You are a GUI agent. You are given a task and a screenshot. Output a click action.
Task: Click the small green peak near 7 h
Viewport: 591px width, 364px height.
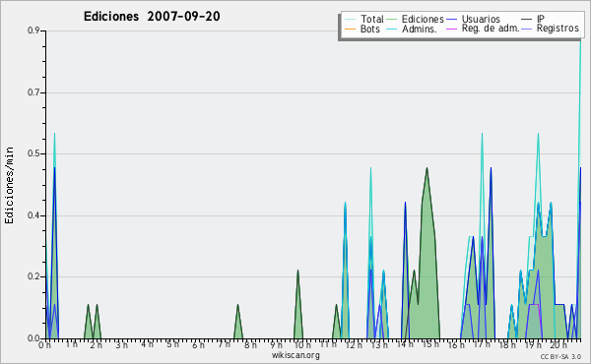point(237,326)
